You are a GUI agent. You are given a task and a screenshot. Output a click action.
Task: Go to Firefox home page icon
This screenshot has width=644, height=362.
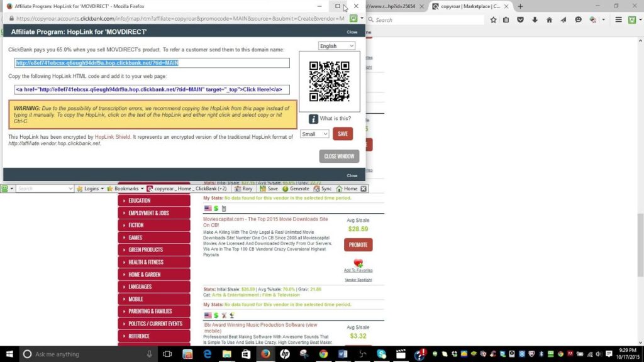tap(549, 19)
